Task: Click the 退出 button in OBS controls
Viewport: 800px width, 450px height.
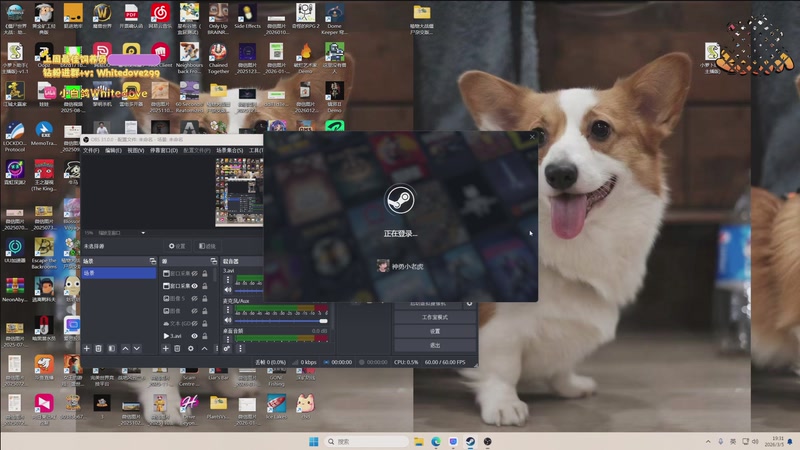Action: [435, 345]
